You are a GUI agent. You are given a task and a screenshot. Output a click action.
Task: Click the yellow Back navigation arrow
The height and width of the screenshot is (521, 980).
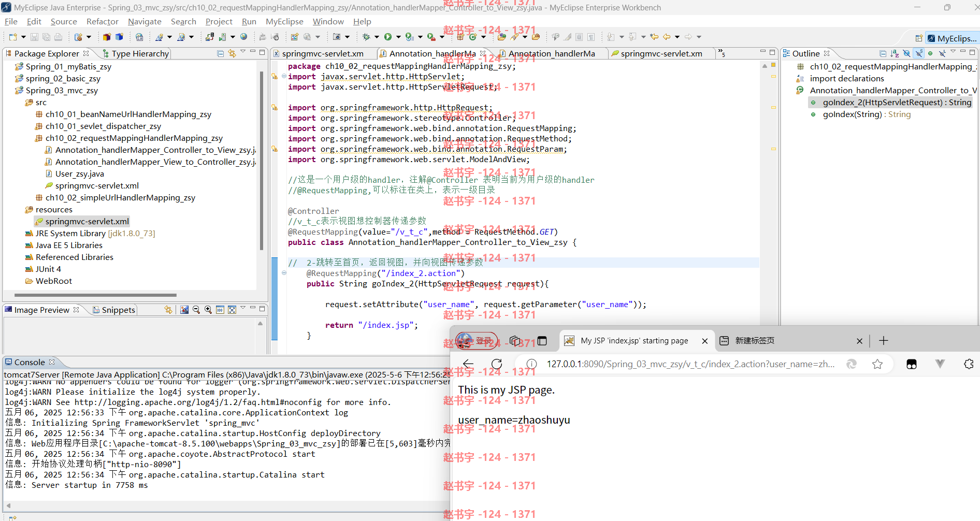click(x=667, y=37)
